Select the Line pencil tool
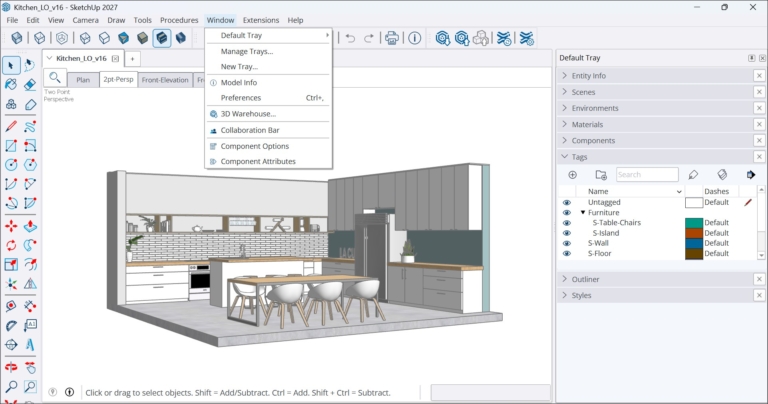The height and width of the screenshot is (404, 768). [11, 126]
